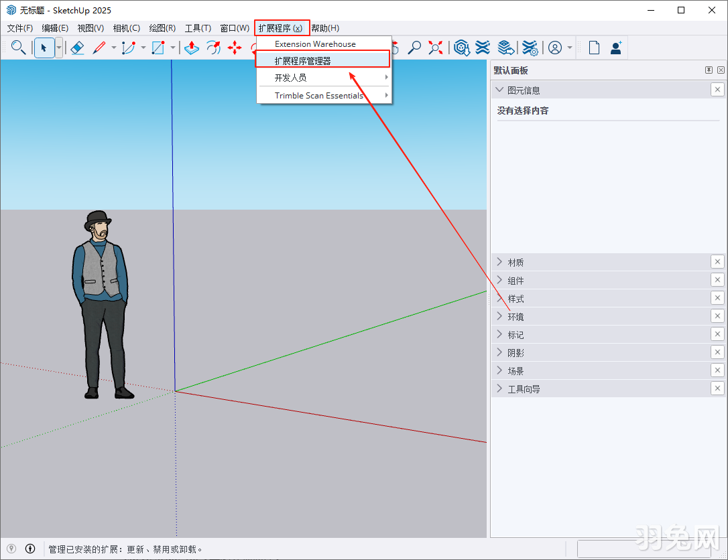The height and width of the screenshot is (560, 728).
Task: Close the 图元信息 panel
Action: coord(717,89)
